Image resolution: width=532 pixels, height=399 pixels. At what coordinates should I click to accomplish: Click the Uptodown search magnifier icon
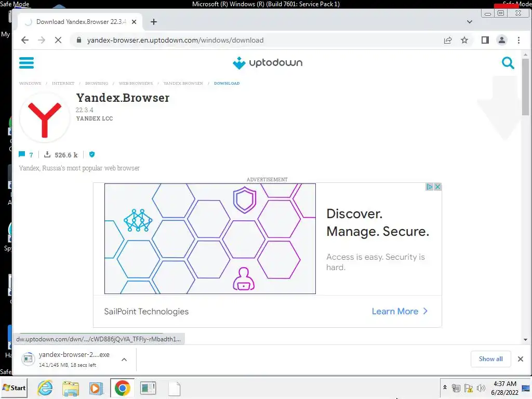pyautogui.click(x=508, y=63)
